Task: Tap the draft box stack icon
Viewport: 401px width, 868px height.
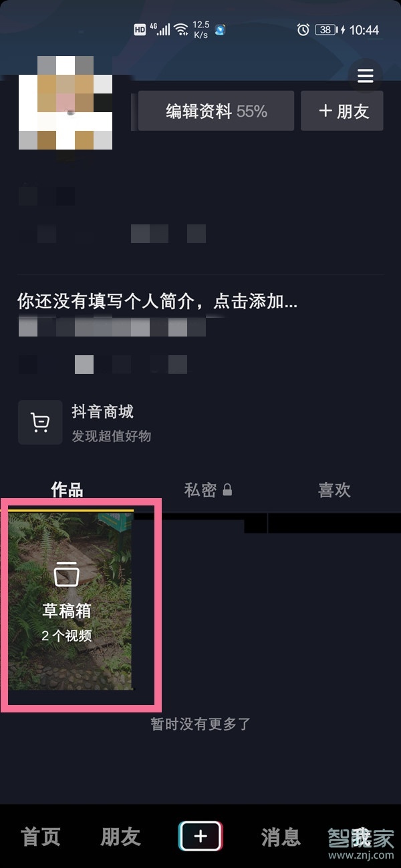Action: [x=66, y=574]
